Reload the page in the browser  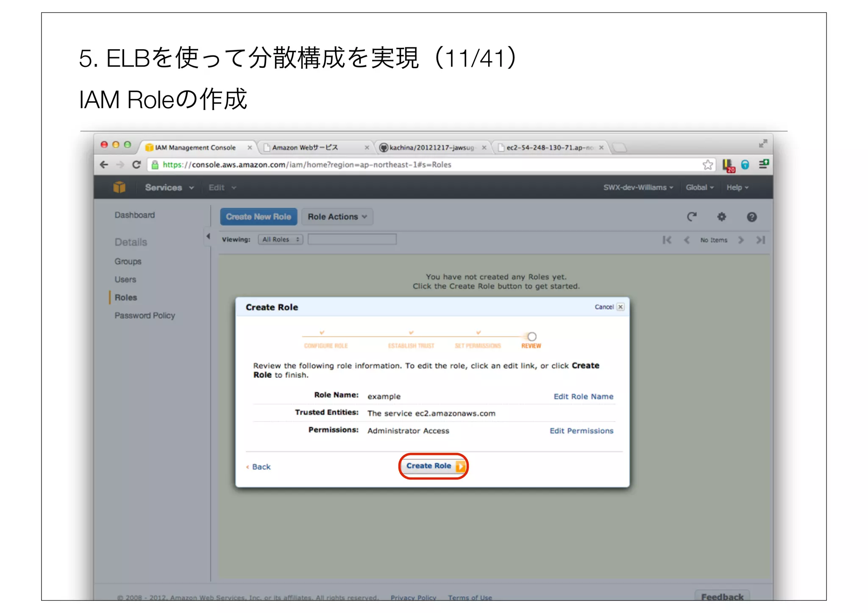[136, 165]
